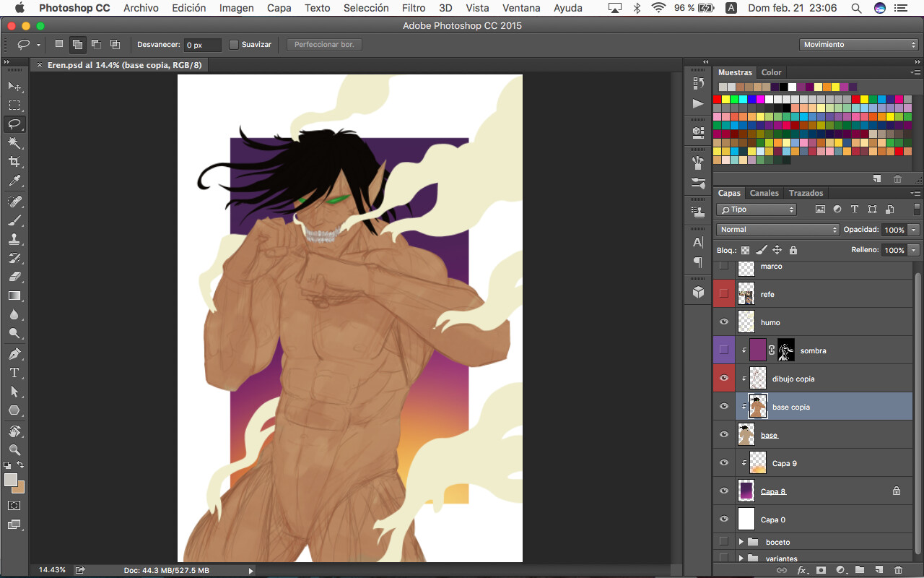This screenshot has width=924, height=578.
Task: Click the link layers button
Action: point(782,570)
